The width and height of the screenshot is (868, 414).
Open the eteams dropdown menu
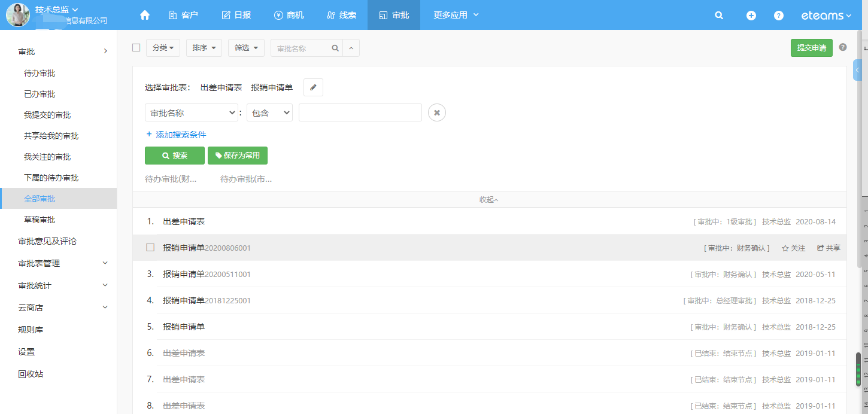click(x=826, y=16)
